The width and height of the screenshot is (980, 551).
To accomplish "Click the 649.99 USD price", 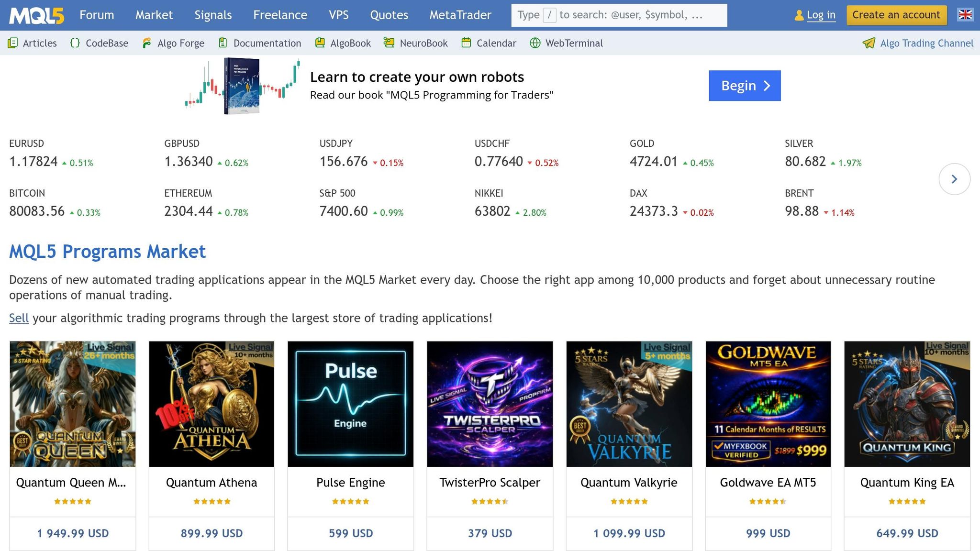I will point(907,533).
